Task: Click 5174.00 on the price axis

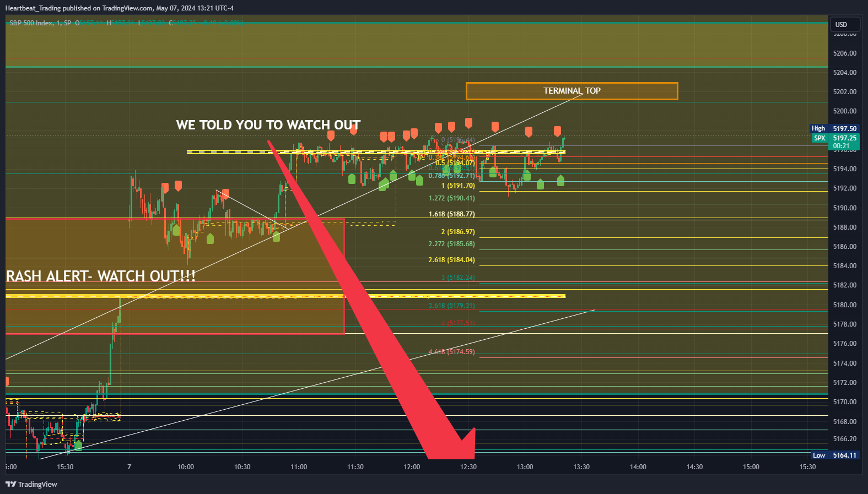Action: 845,363
